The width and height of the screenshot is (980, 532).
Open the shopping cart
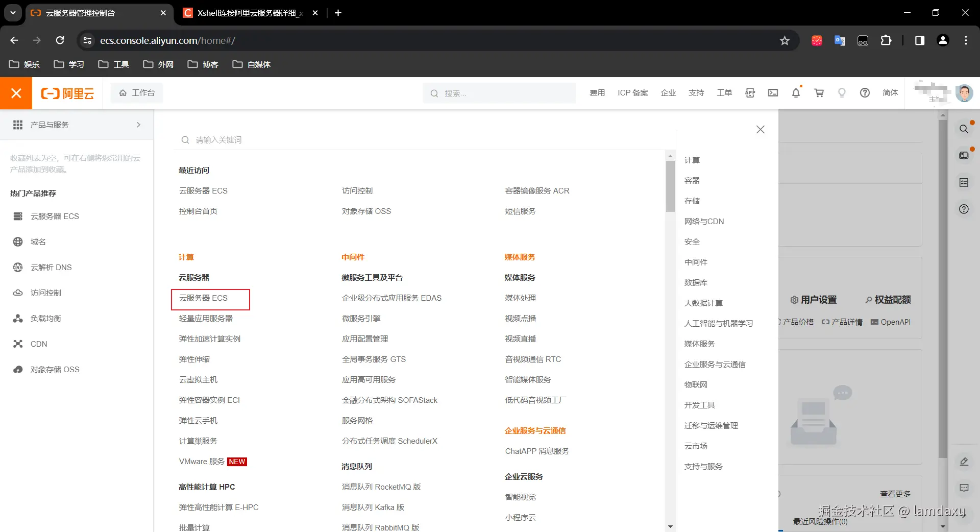point(819,93)
